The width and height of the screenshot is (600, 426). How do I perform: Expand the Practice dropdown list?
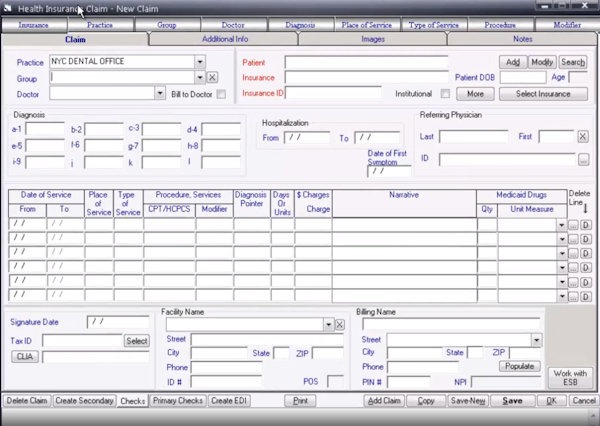pos(200,62)
